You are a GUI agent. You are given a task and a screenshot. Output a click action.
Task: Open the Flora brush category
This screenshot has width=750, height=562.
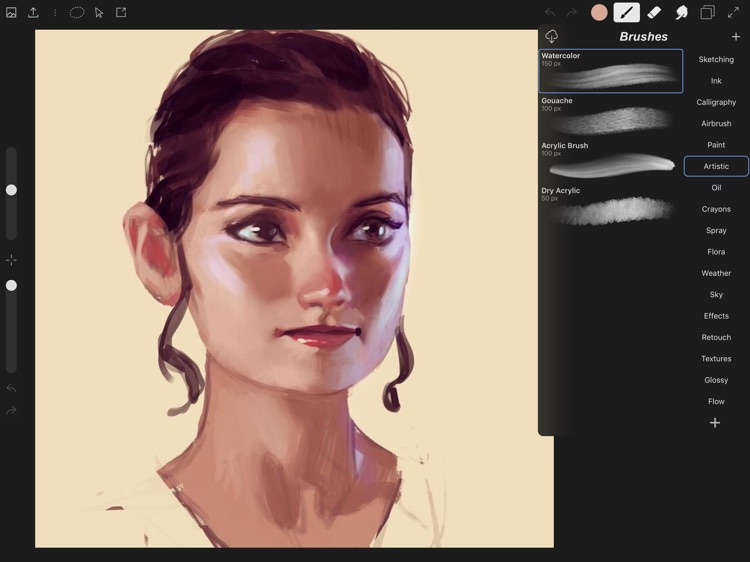(x=716, y=252)
